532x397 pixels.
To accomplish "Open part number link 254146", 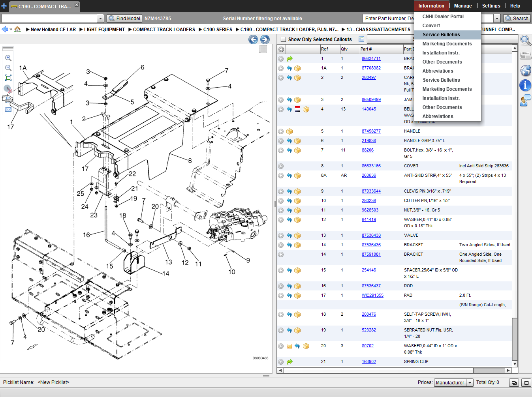I will pos(369,270).
